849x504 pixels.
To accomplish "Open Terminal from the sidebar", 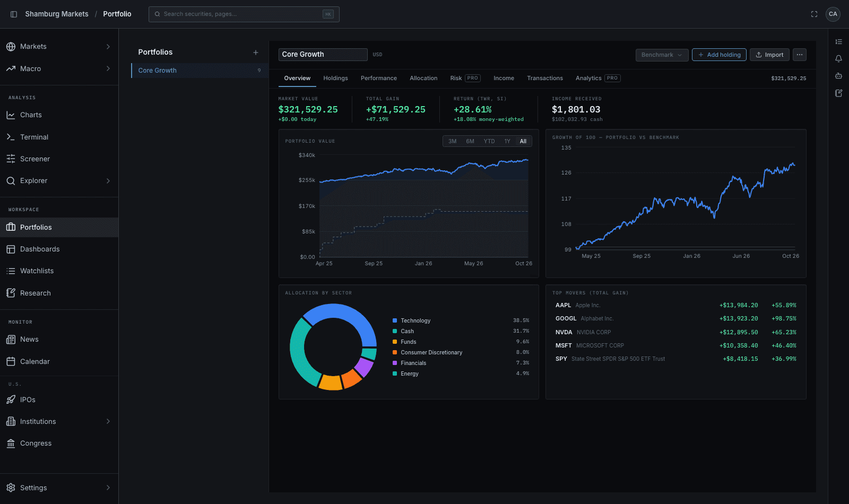I will click(x=59, y=137).
